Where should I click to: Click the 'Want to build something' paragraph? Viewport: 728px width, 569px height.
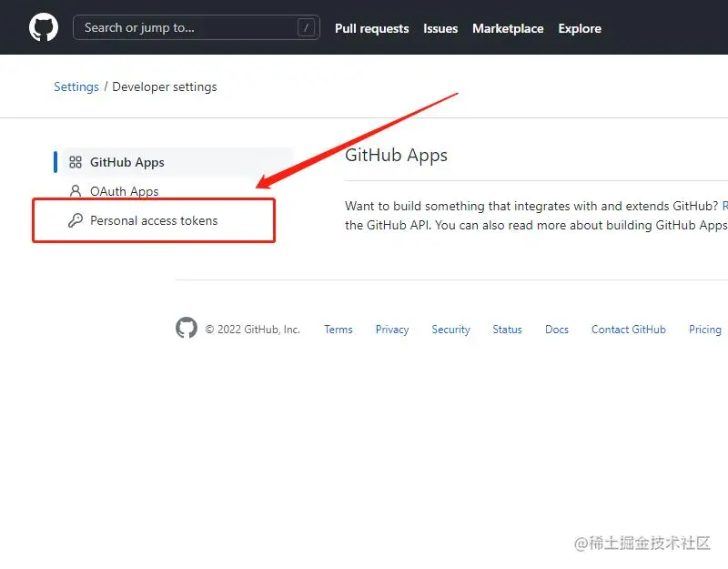coord(536,216)
